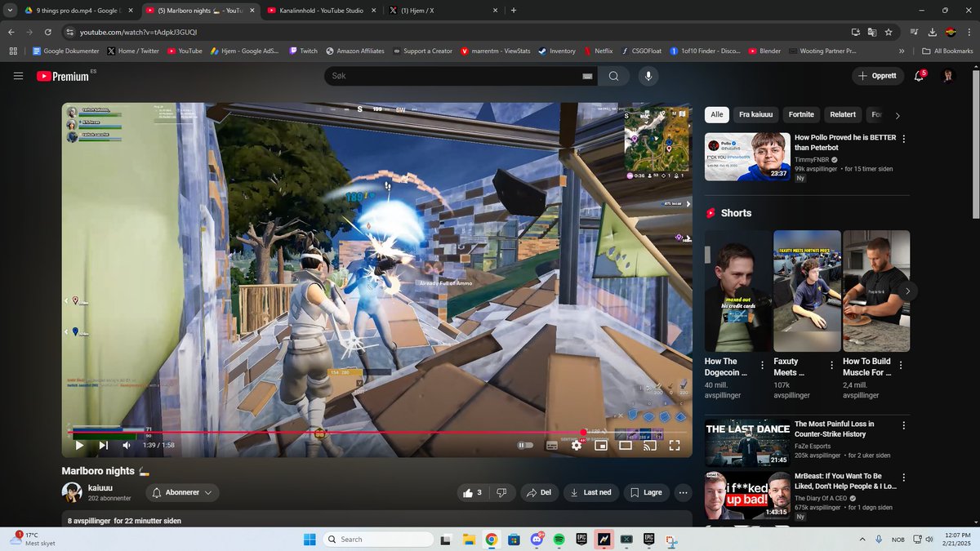Select the Fra kaiuuu filter chip
This screenshot has width=980, height=551.
click(x=755, y=115)
